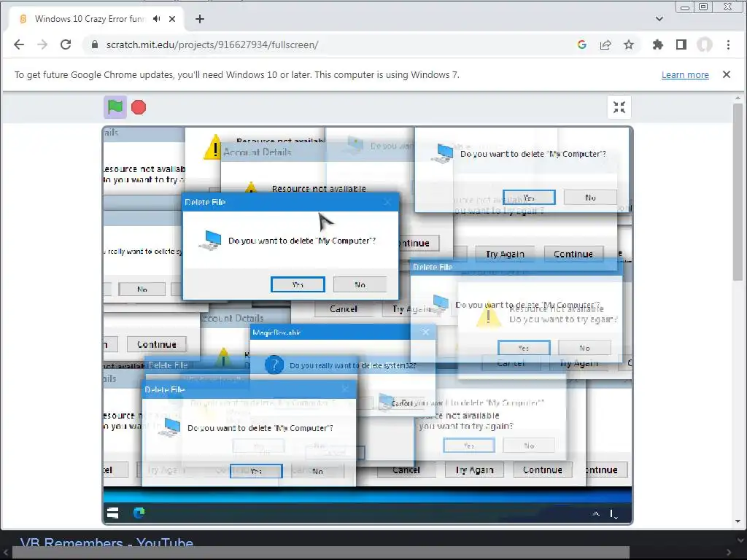Open the extensions puzzle icon

[658, 44]
